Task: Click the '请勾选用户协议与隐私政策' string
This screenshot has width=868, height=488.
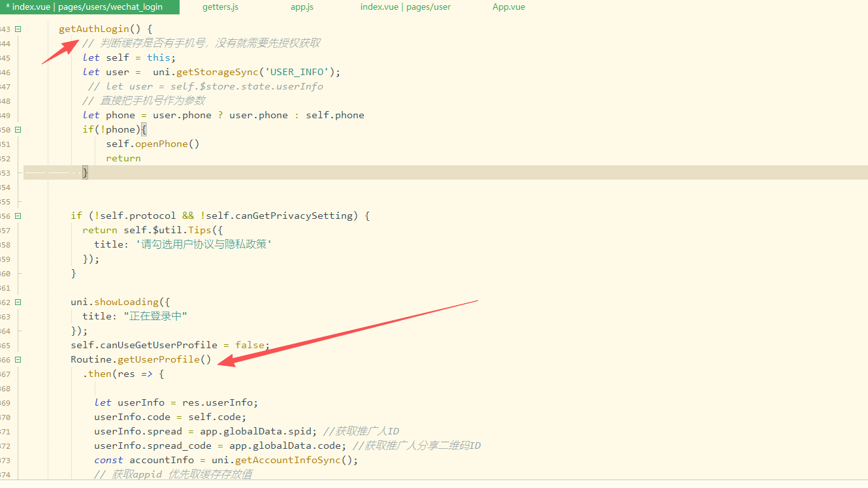Action: coord(202,244)
